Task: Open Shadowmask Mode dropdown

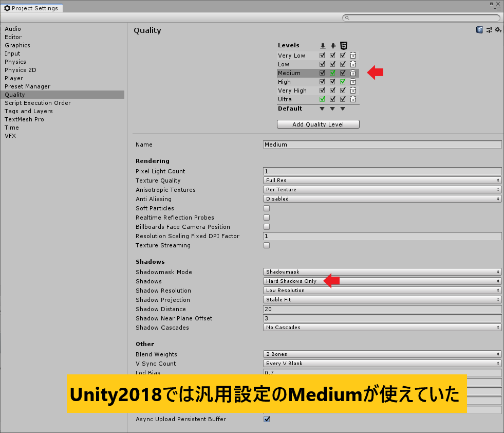Action: 382,272
